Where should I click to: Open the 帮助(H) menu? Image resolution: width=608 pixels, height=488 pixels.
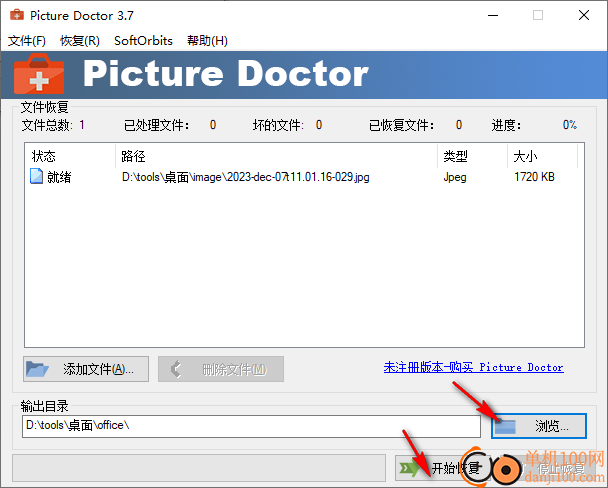207,41
